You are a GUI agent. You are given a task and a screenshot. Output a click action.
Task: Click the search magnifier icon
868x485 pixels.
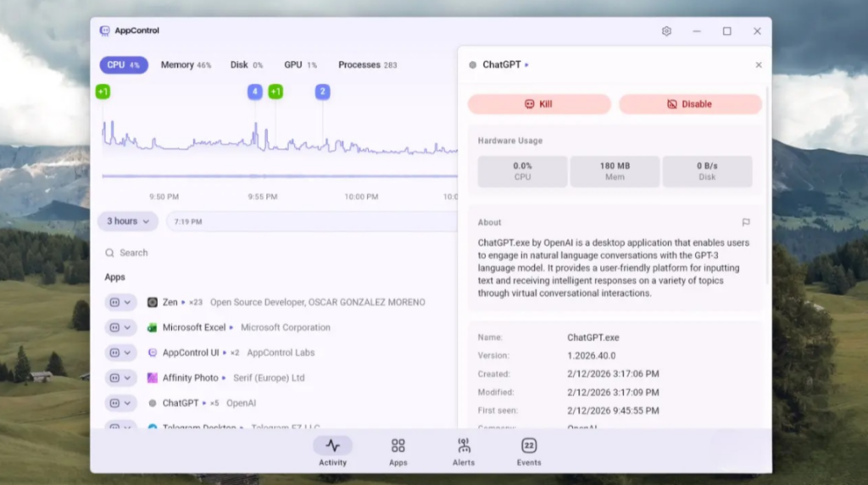tap(109, 253)
